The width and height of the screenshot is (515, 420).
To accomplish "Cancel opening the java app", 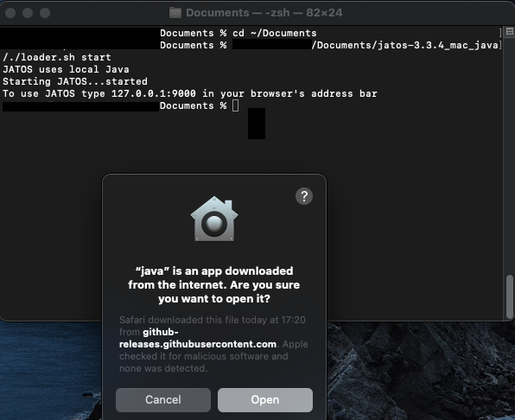I will (x=163, y=399).
